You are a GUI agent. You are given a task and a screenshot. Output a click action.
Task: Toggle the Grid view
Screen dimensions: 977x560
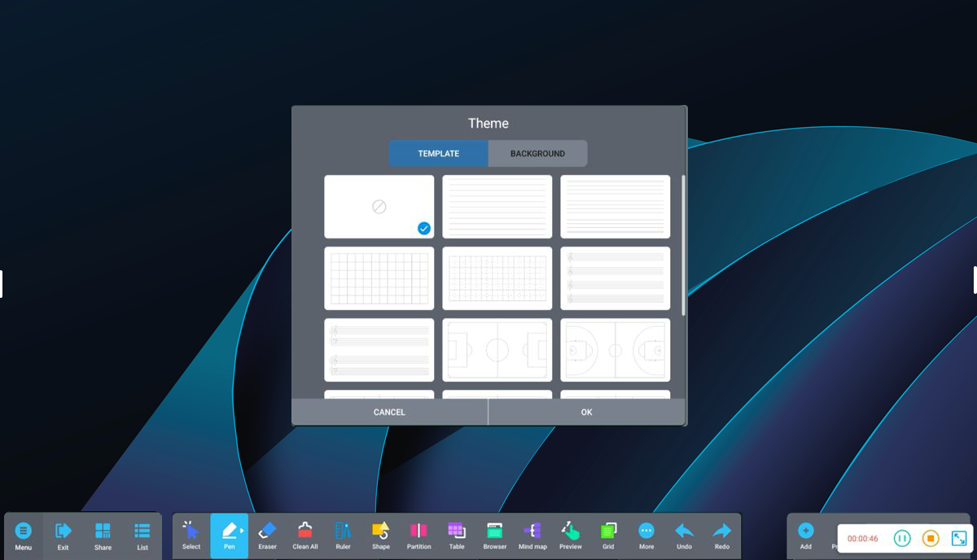(x=608, y=534)
